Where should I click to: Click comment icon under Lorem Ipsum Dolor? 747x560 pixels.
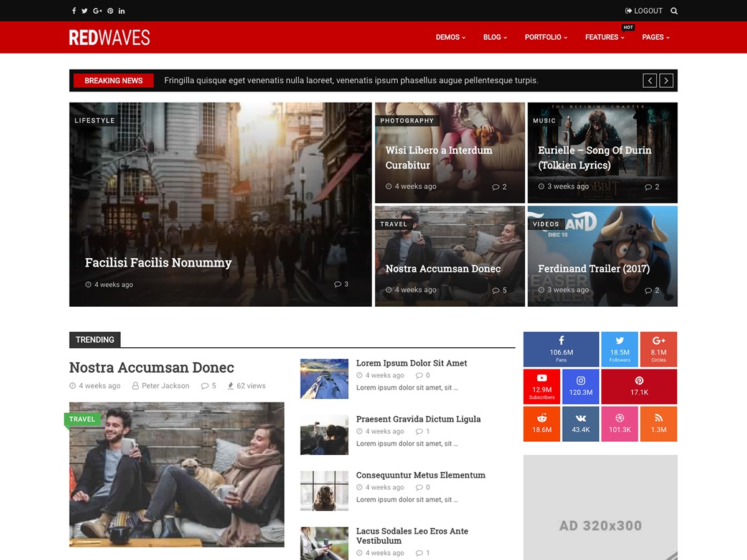click(419, 375)
